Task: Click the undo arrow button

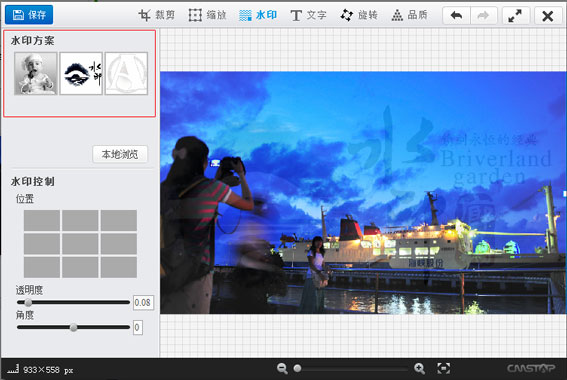Action: 456,16
